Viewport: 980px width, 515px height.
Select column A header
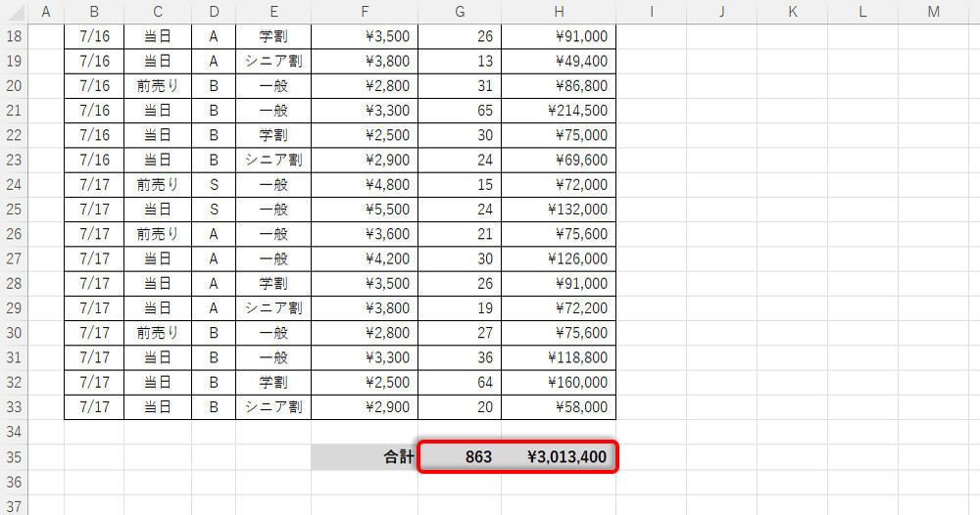46,11
